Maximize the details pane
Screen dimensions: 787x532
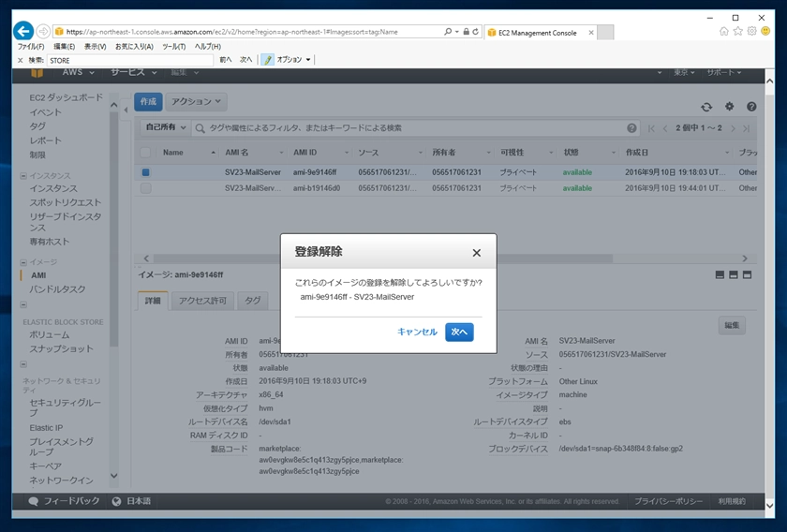click(x=747, y=275)
